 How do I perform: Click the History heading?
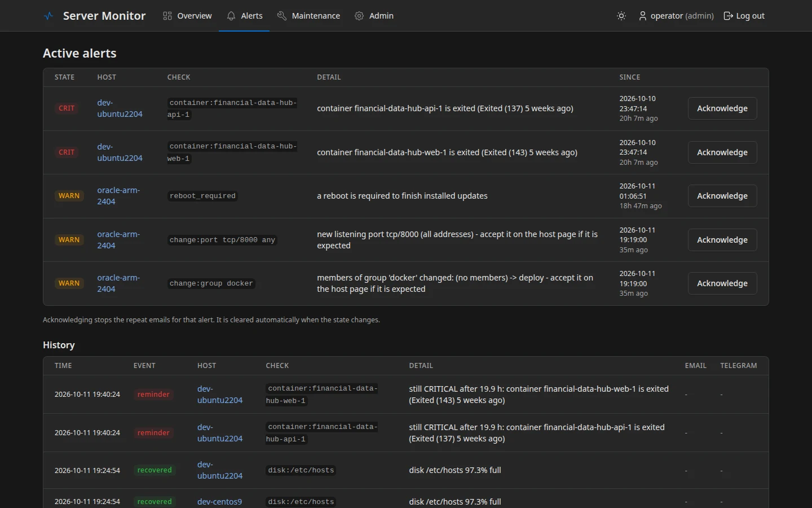(x=59, y=345)
